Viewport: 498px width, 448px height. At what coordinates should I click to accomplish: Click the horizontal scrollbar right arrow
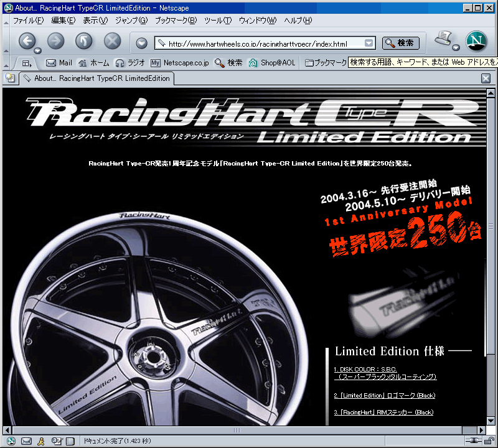pyautogui.click(x=481, y=430)
